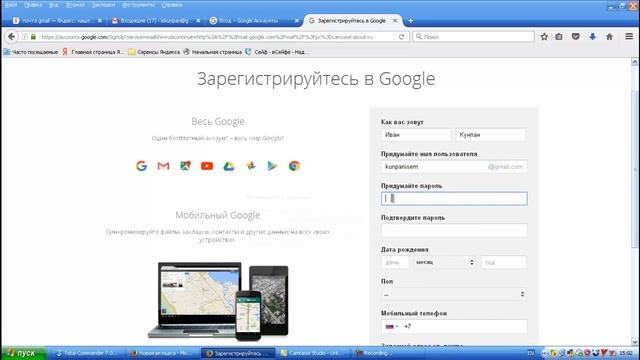Viewport: 640px width, 360px height.
Task: Open the Журнал menu
Action: (x=75, y=5)
